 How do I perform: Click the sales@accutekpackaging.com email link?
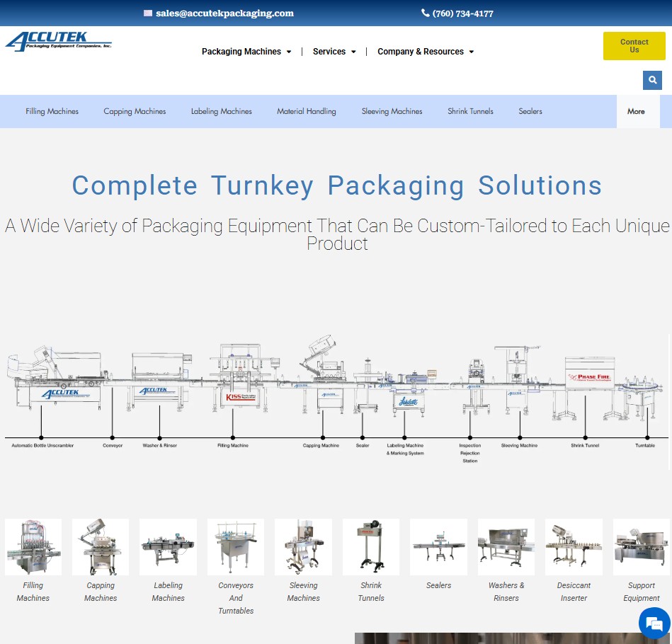tap(224, 13)
